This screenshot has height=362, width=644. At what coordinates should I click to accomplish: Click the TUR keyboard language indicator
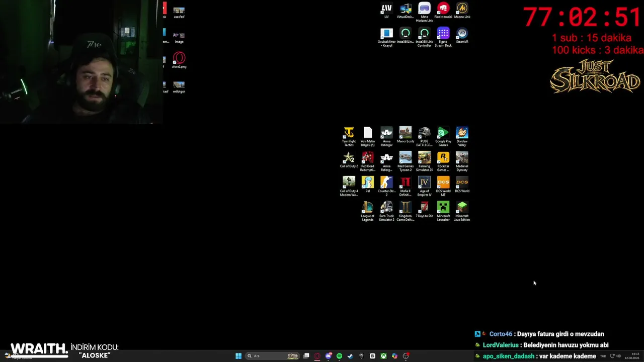click(603, 356)
